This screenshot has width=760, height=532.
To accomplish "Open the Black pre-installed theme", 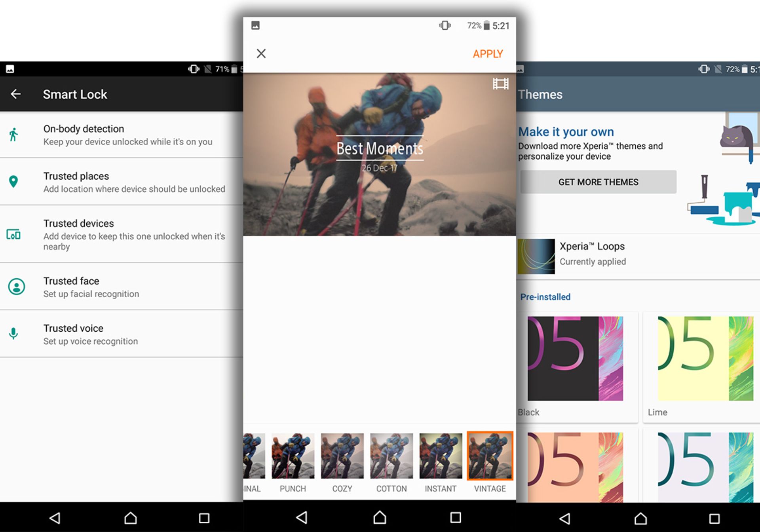I will 575,359.
